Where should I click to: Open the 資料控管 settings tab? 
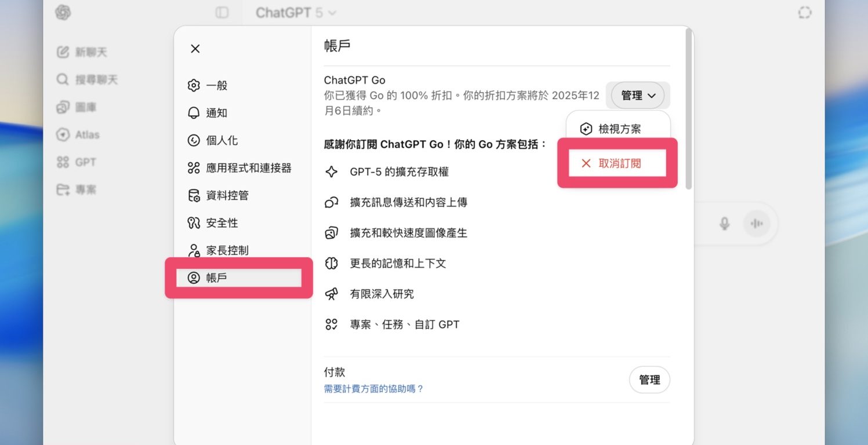point(227,196)
